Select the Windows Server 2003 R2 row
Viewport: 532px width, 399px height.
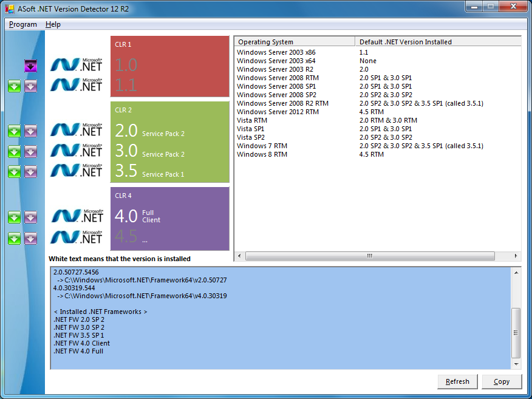point(378,69)
